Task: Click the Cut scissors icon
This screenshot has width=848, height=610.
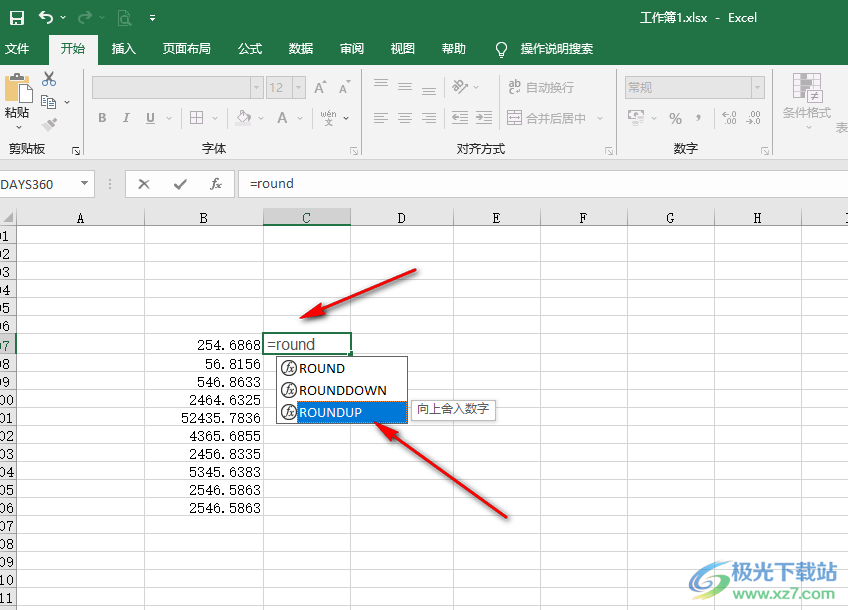Action: pyautogui.click(x=49, y=79)
